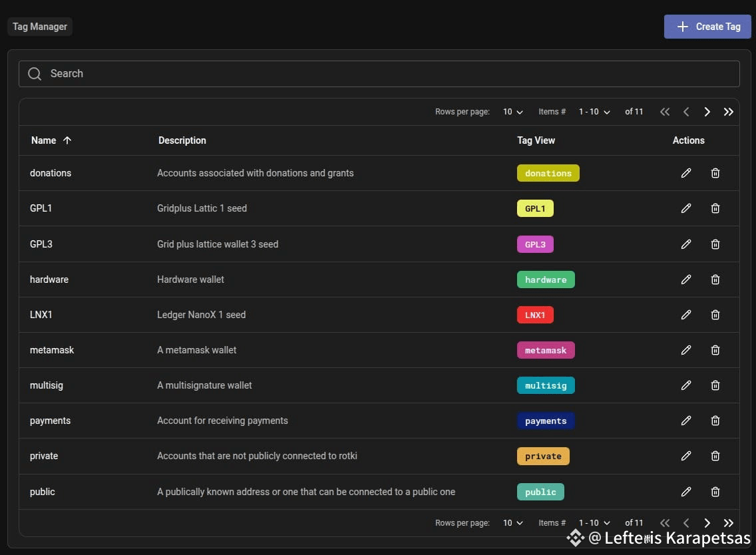The width and height of the screenshot is (756, 555).
Task: Edit the public tag
Action: tap(686, 492)
